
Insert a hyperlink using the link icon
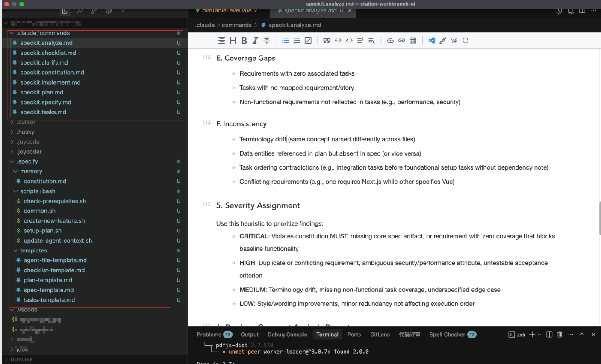pos(401,41)
